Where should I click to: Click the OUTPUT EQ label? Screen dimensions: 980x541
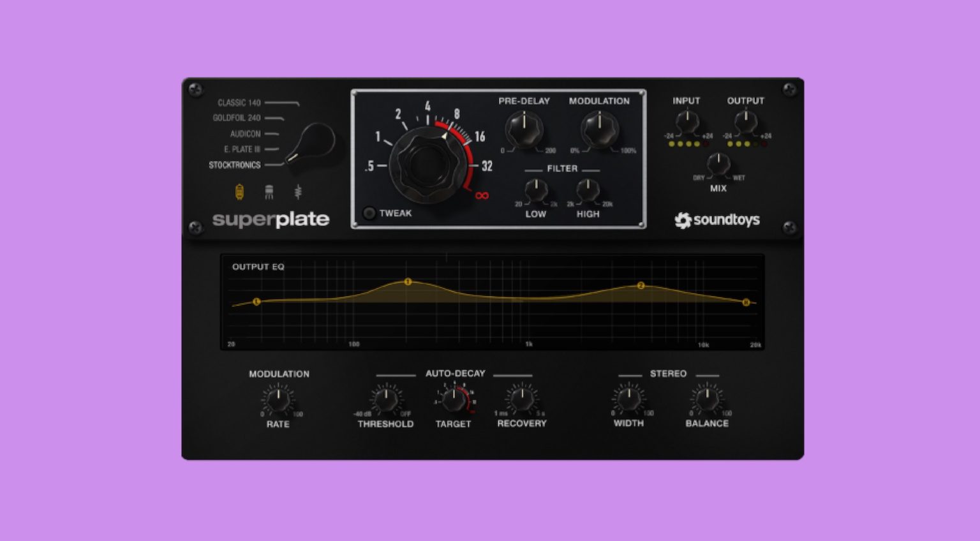[259, 267]
